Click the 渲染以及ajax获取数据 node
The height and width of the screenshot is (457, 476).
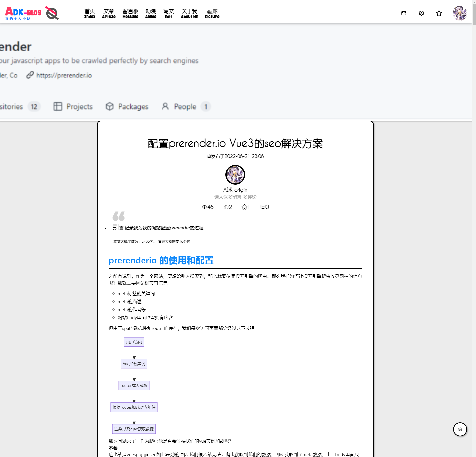[x=134, y=429]
